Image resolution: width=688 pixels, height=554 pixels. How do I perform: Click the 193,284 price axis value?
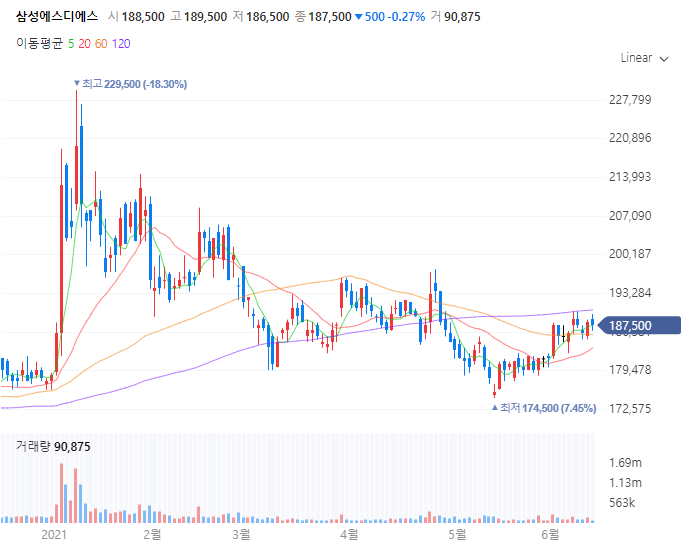pos(630,293)
